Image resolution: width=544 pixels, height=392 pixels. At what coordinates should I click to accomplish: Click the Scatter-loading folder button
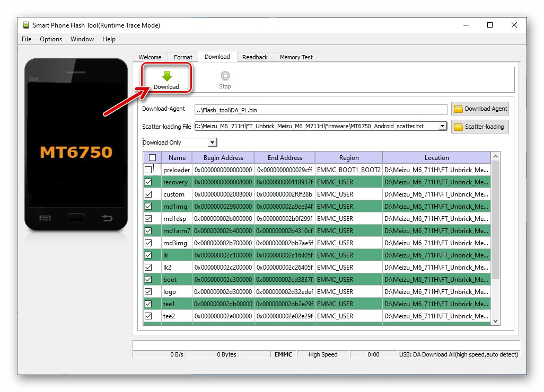tap(480, 127)
